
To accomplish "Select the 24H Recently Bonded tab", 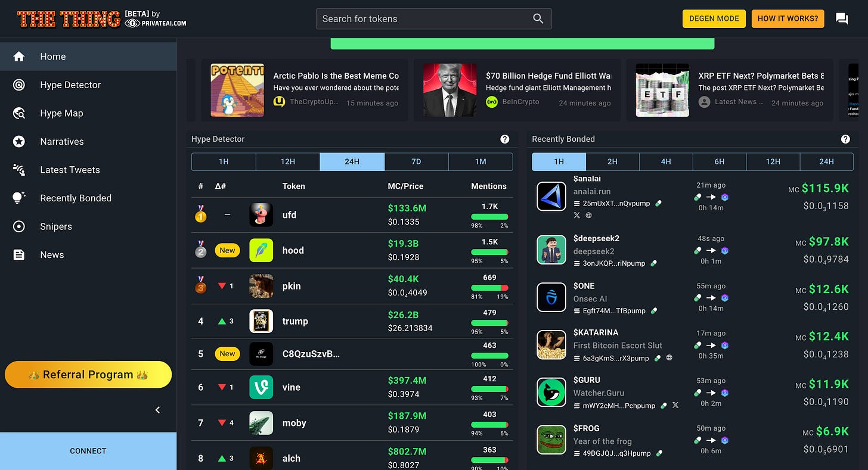I will point(826,161).
